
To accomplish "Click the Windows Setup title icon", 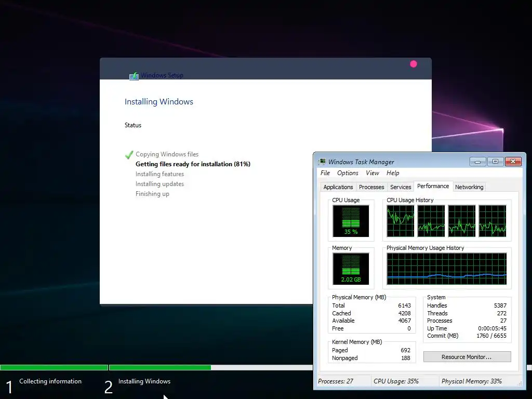I will coord(134,76).
